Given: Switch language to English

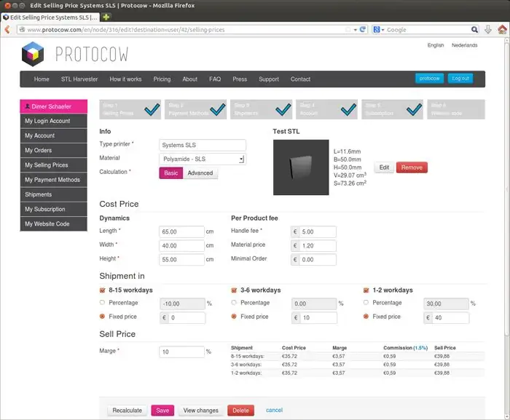Looking at the screenshot, I should (x=436, y=45).
